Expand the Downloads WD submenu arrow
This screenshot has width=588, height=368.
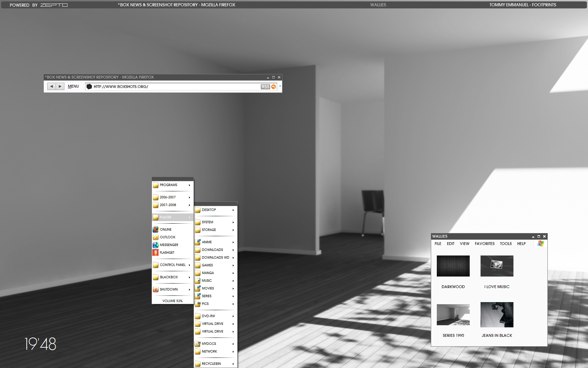[233, 258]
